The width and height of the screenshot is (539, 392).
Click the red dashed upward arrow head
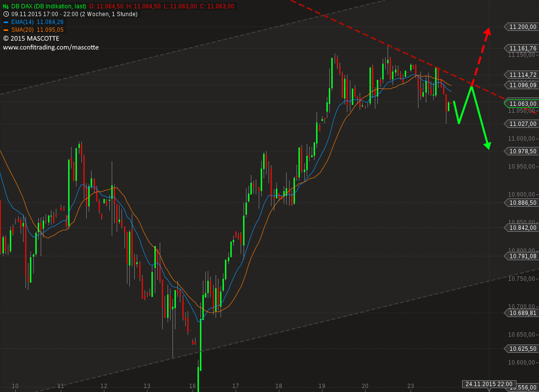coord(488,31)
